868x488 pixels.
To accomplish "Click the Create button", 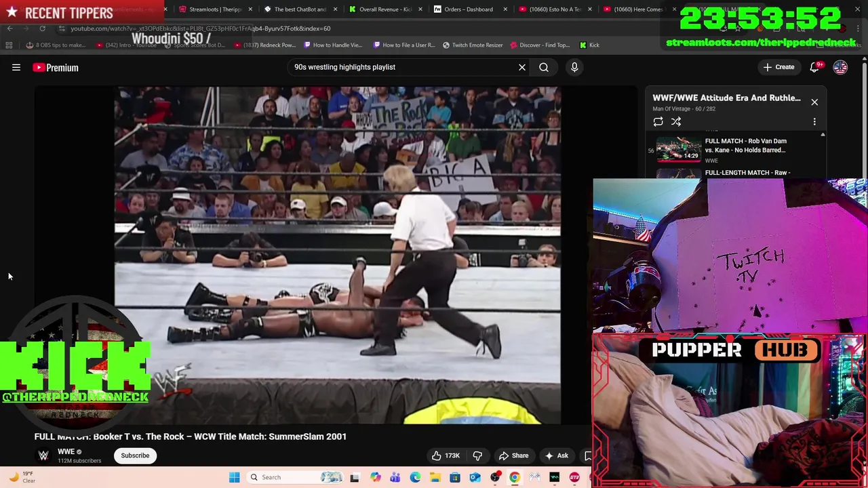I will (778, 67).
